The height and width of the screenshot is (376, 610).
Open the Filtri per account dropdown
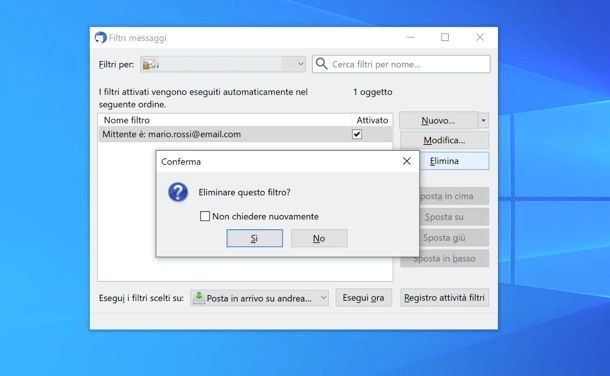pos(223,64)
